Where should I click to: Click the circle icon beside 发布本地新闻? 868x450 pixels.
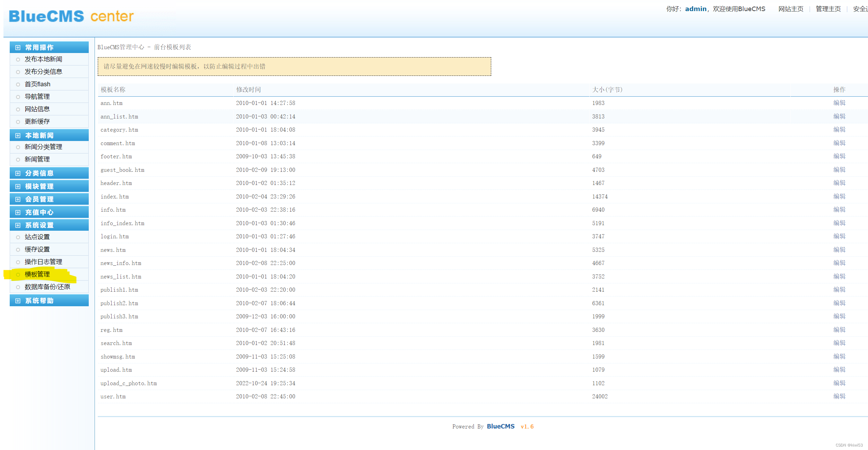[18, 59]
